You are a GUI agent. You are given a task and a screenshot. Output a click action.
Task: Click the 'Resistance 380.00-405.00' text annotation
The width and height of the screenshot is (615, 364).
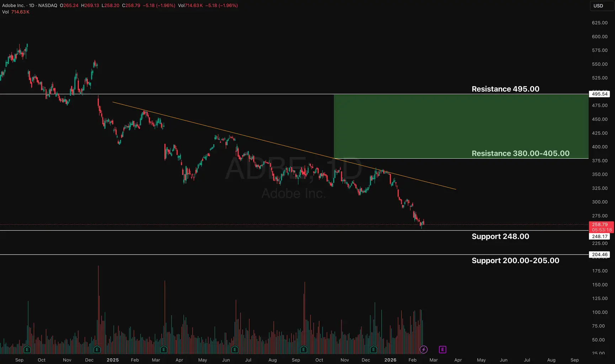coord(520,153)
